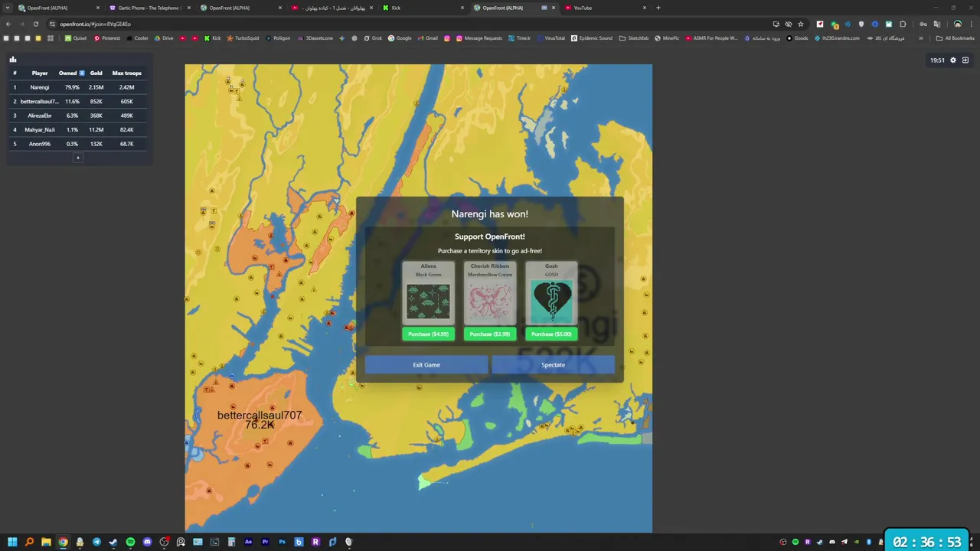The image size is (980, 551).
Task: Open VirusTotal bookmark
Action: point(550,38)
